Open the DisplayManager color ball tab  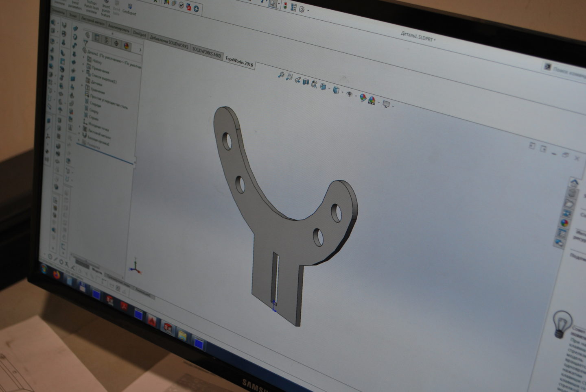(x=127, y=46)
